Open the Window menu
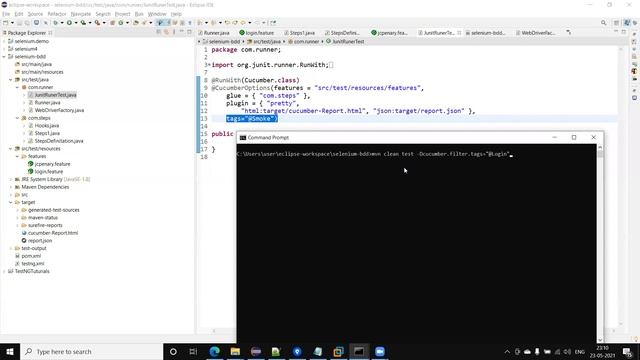 tap(157, 14)
